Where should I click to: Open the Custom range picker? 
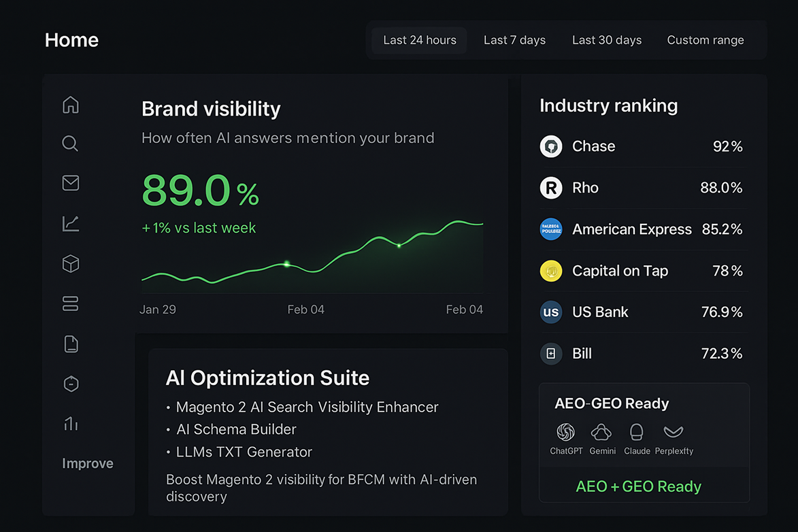click(x=705, y=40)
